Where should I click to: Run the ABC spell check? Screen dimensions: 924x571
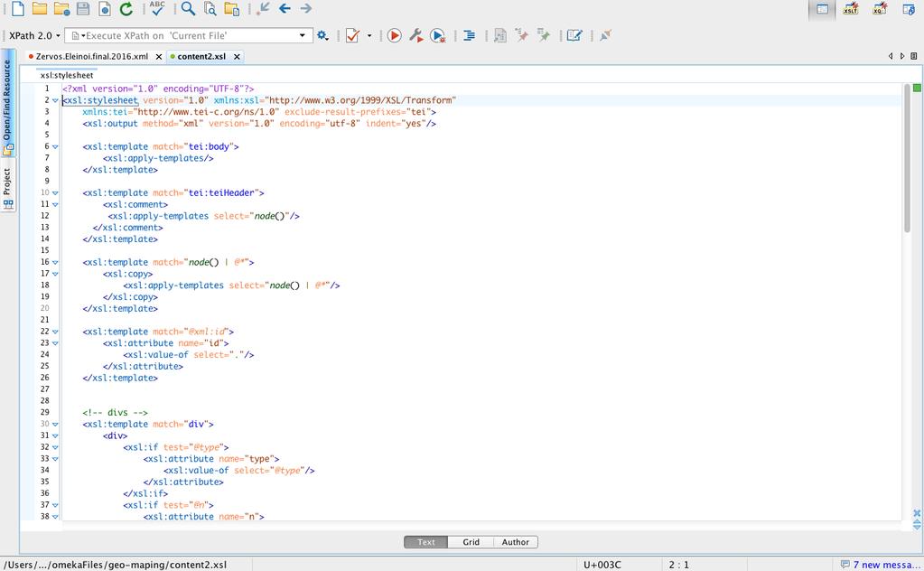click(x=157, y=8)
